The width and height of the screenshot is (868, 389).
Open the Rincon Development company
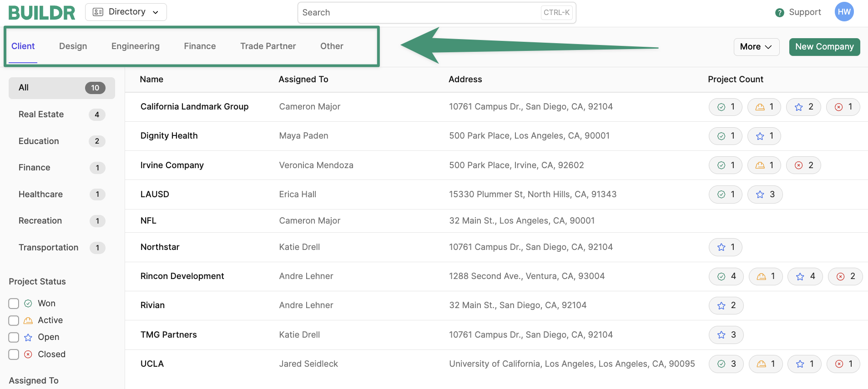coord(182,276)
